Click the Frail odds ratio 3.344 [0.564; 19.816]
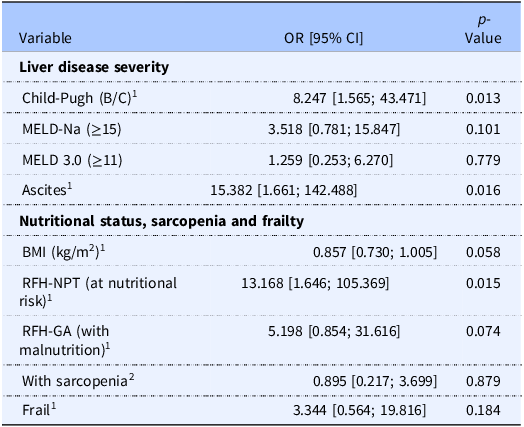Image resolution: width=524 pixels, height=427 pixels. click(x=360, y=410)
